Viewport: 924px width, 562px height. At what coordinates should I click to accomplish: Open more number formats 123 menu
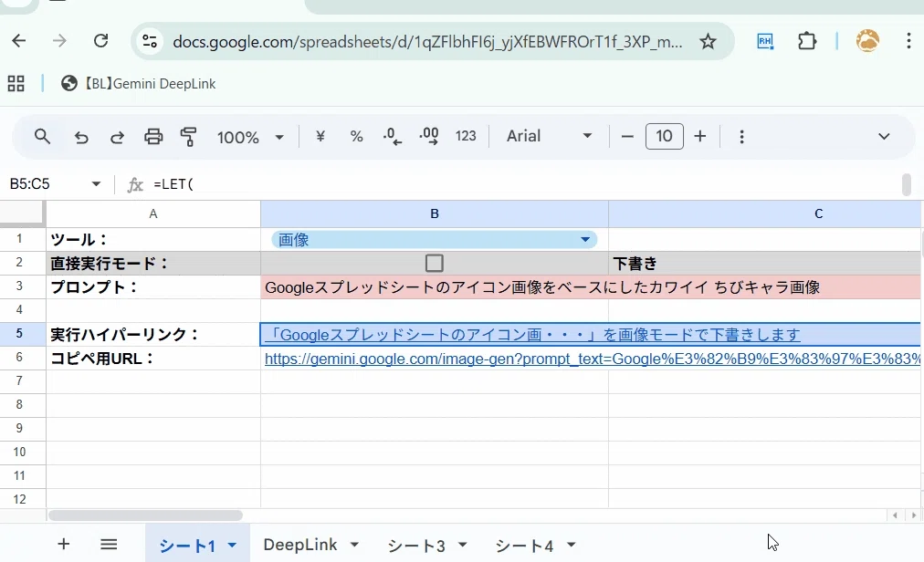coord(466,137)
